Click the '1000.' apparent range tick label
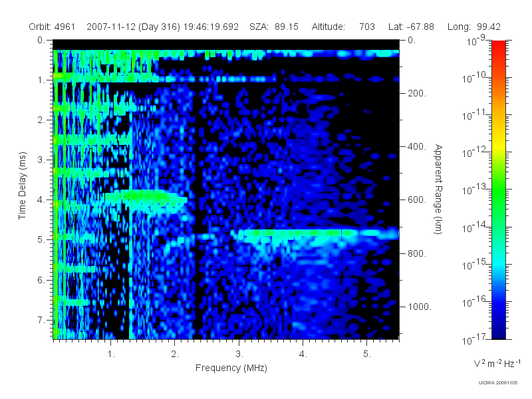 (419, 307)
